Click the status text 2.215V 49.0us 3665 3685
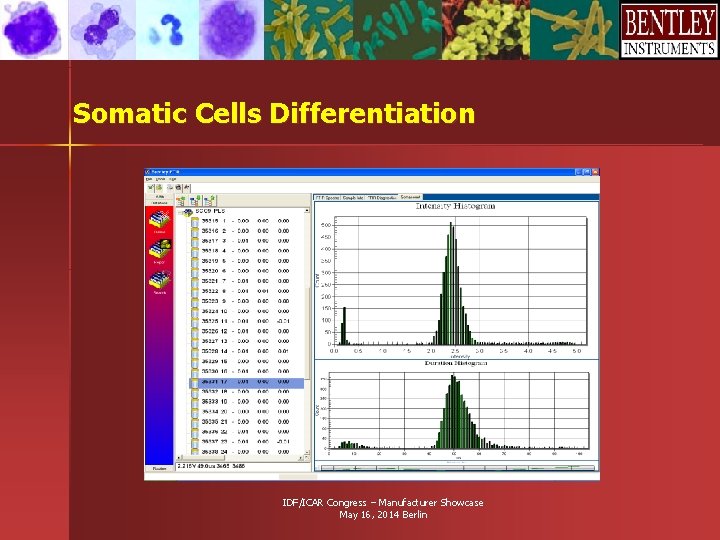 click(211, 466)
